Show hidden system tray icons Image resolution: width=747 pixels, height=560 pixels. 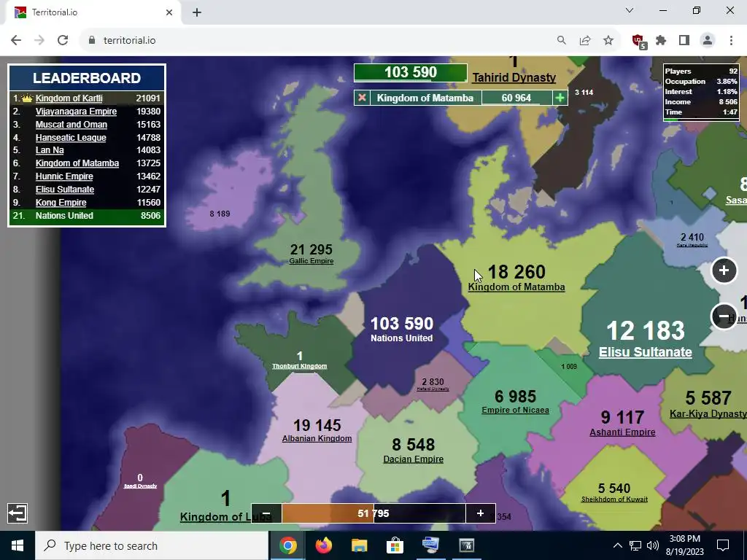617,545
